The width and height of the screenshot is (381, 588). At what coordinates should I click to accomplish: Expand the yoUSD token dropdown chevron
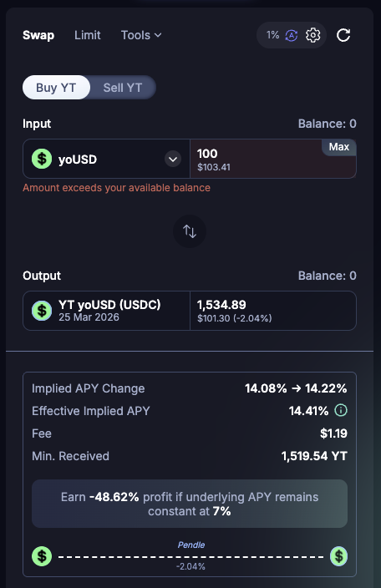point(173,159)
